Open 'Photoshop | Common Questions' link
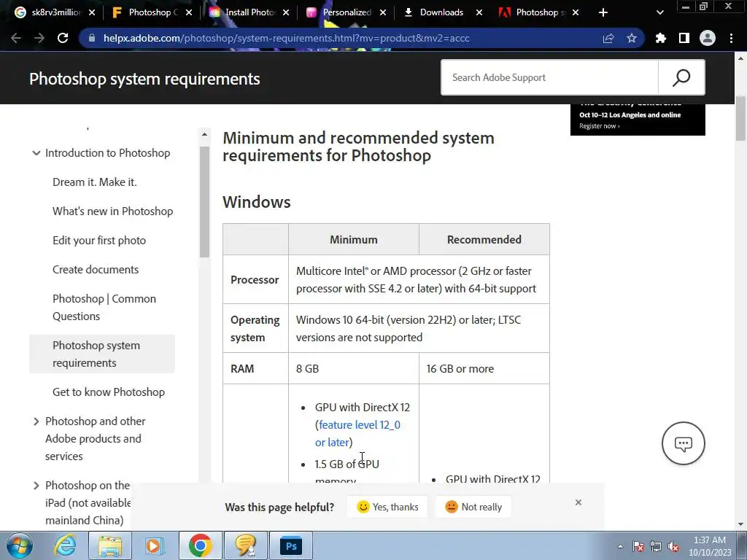 (x=104, y=308)
